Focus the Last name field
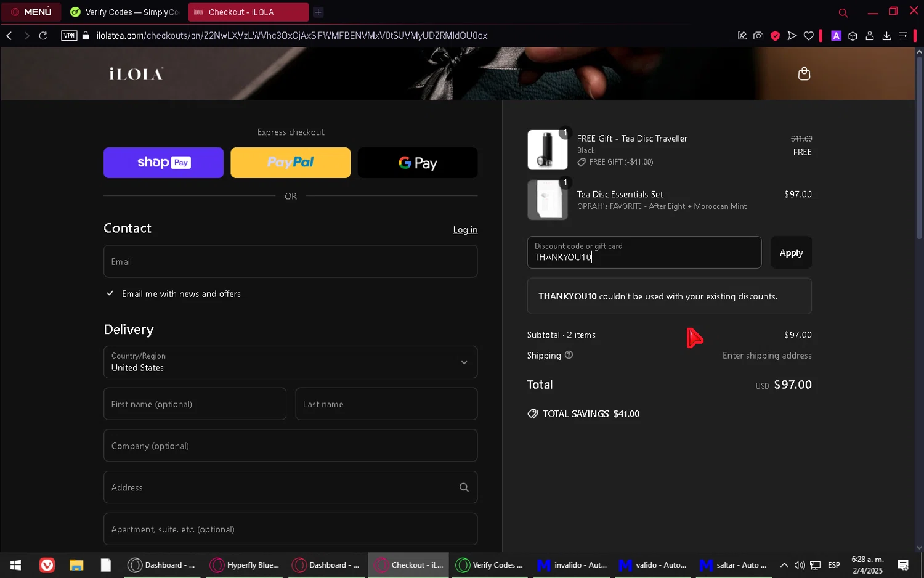Screen dimensions: 924x578 (386, 404)
